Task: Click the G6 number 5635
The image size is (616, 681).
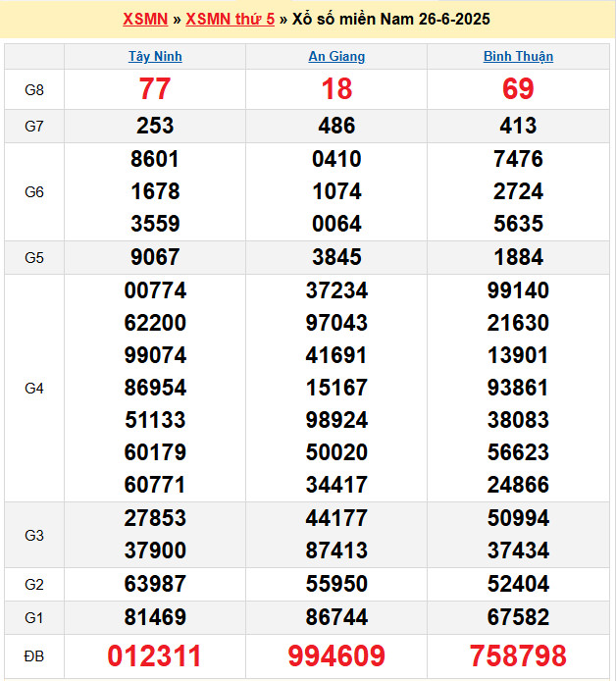Action: (x=518, y=224)
